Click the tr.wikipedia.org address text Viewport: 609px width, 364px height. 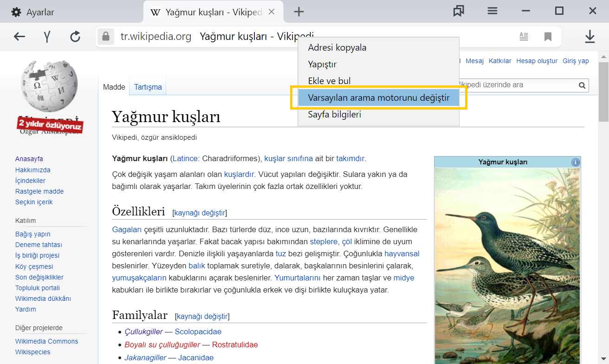(x=156, y=37)
